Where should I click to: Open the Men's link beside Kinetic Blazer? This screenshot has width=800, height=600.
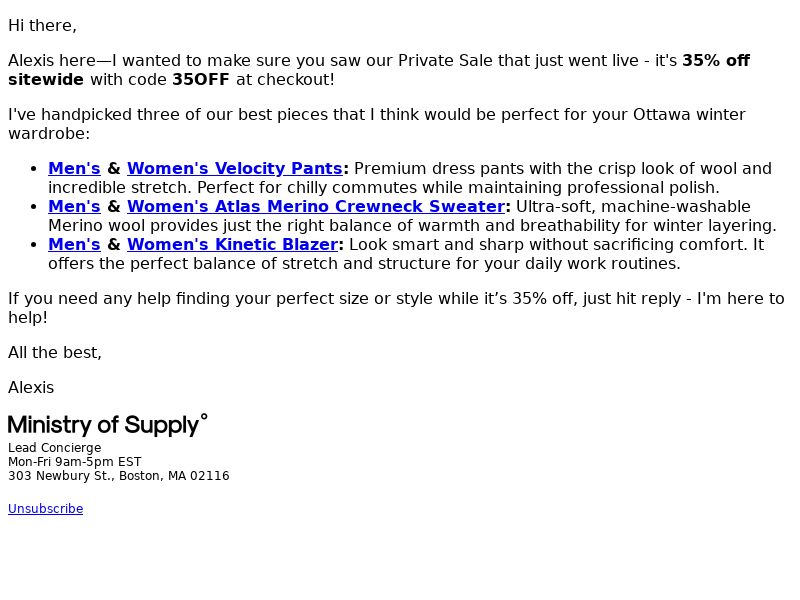[74, 244]
